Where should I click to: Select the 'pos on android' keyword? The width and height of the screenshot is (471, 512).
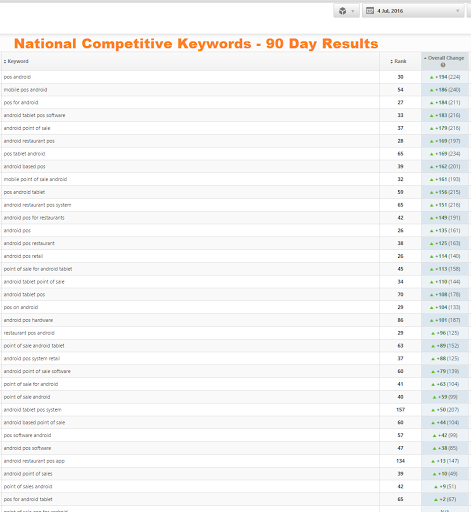coord(21,307)
